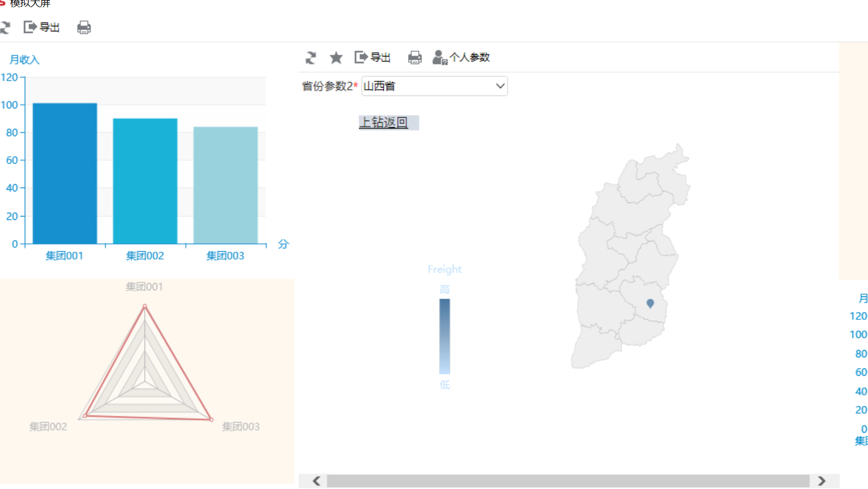Viewport: 868px width, 489px height.
Task: Refresh the embedded map report
Action: (x=311, y=57)
